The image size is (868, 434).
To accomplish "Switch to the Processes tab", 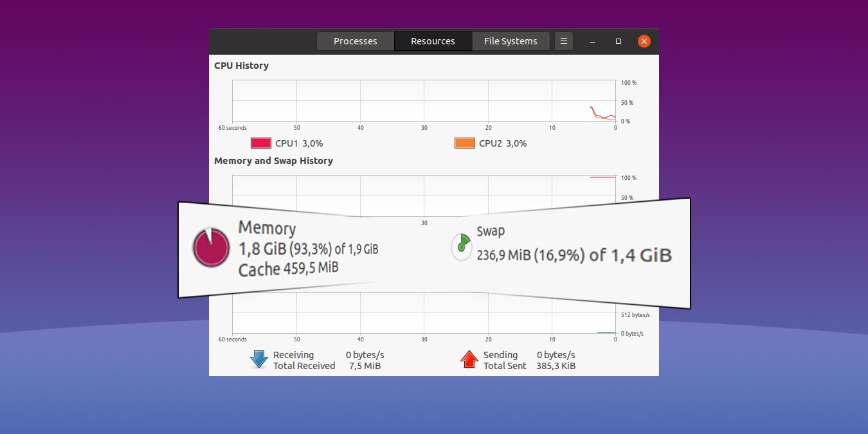I will [355, 41].
